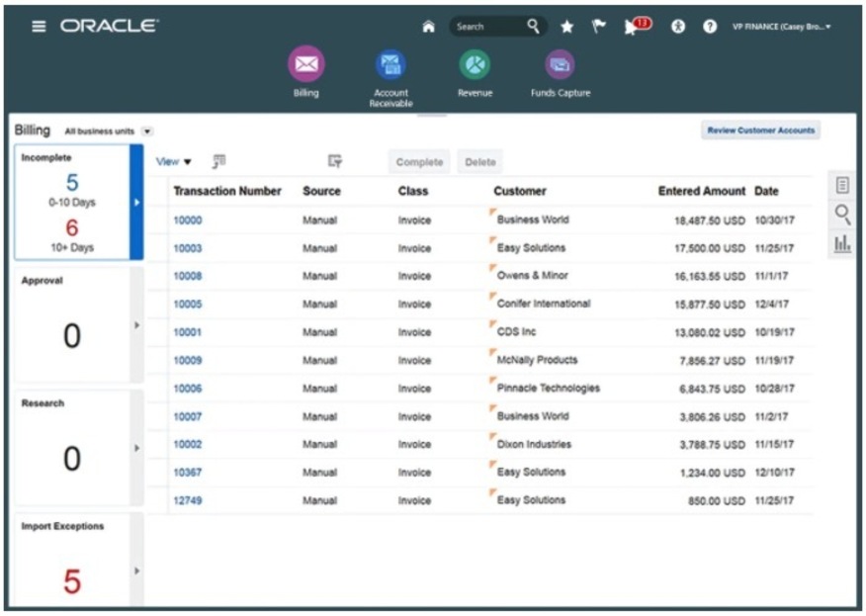Click the Oracle logo
This screenshot has height=616, width=866.
tap(110, 26)
